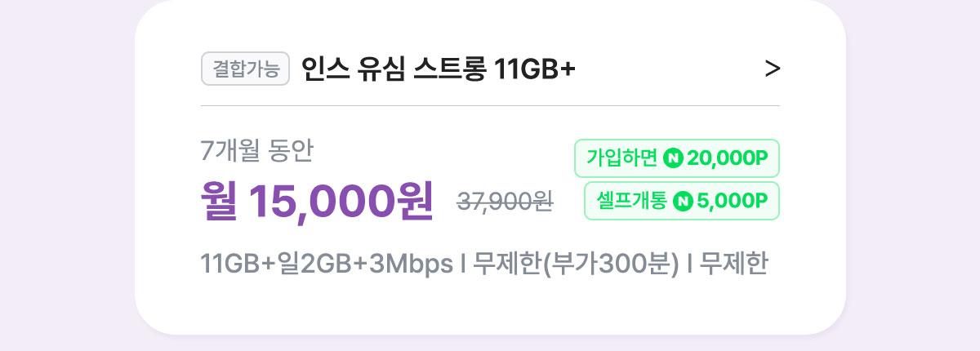Click the Naver N icon beside 20,000P
980x351 pixels.
tap(674, 158)
